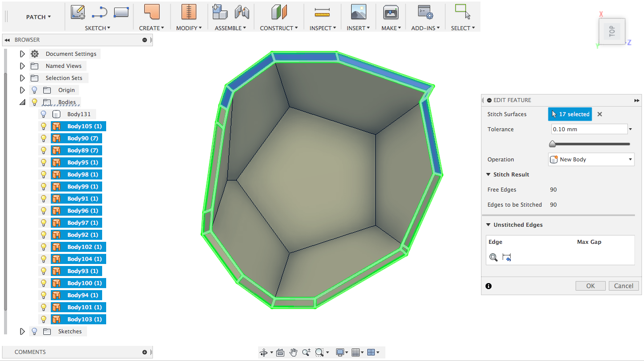Collapse the Stitch Result section
Screen dimensions: 644x361
[488, 174]
